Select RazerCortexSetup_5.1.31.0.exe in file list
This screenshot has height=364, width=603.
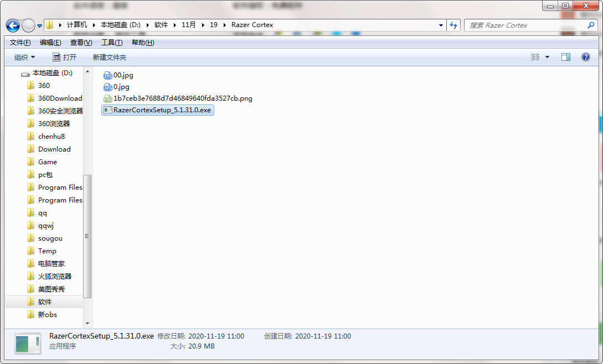[x=158, y=110]
